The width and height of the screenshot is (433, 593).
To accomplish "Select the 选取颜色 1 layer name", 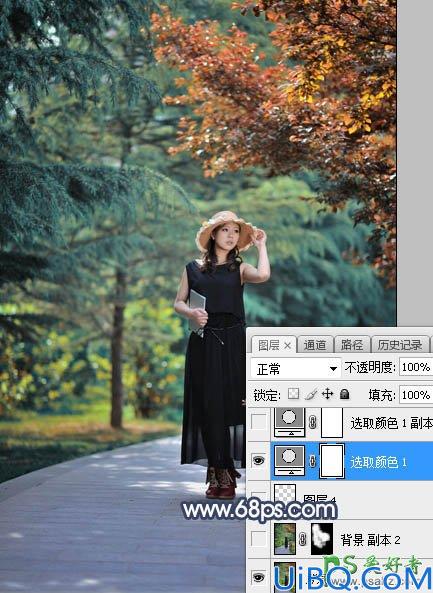I will click(x=378, y=462).
